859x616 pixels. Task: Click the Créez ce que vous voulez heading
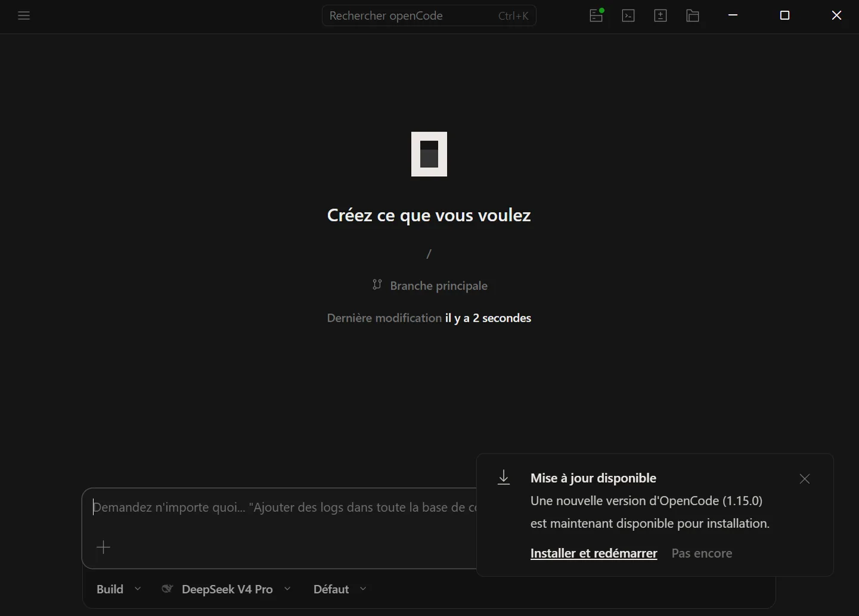click(x=429, y=215)
